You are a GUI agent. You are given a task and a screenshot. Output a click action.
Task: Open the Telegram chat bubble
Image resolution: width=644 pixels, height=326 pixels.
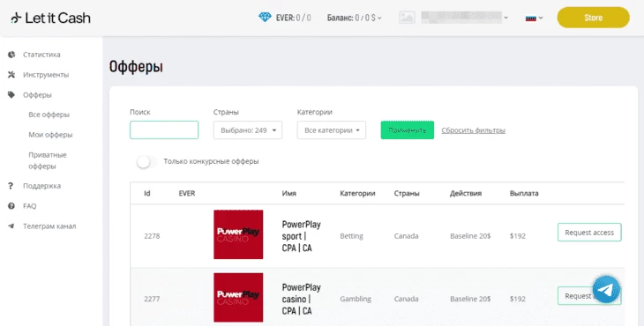coord(606,289)
